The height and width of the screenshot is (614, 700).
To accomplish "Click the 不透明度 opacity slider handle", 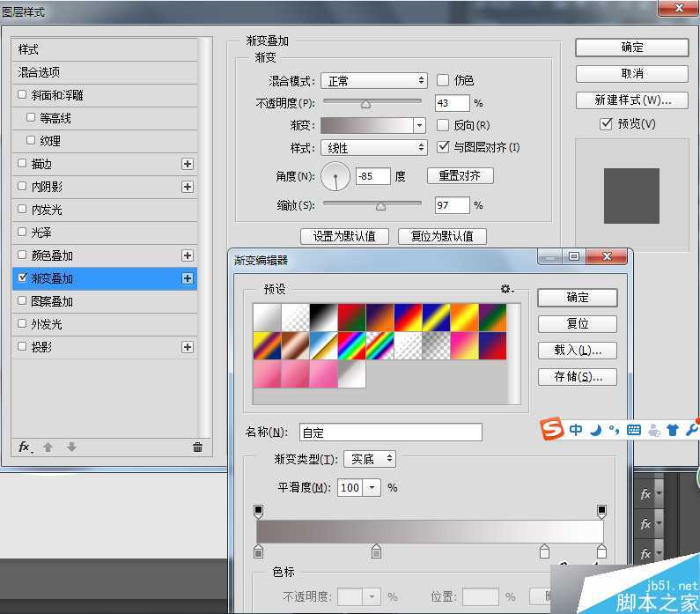I will 365,104.
